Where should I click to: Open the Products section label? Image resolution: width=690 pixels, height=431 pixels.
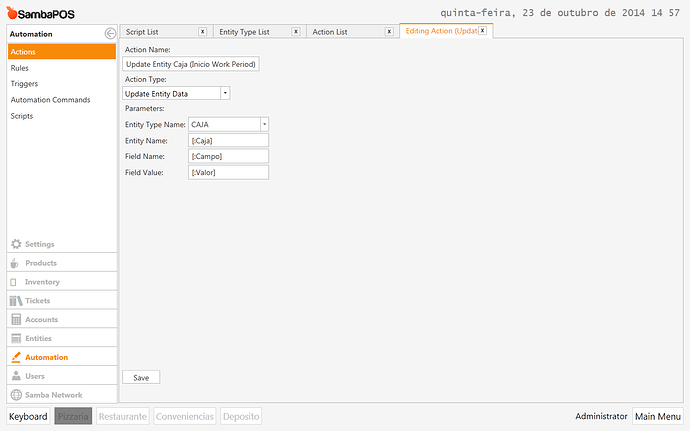click(x=41, y=263)
